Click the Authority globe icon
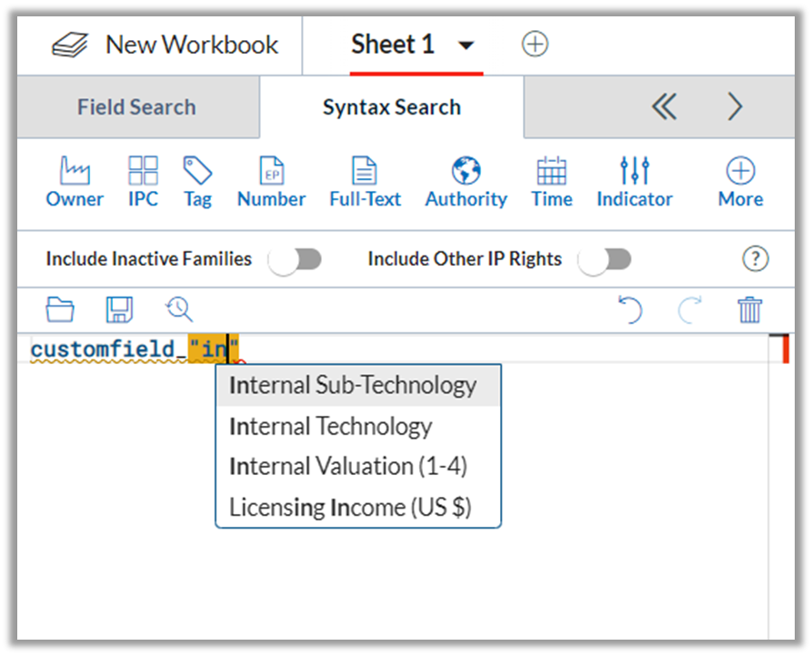Image resolution: width=812 pixels, height=656 pixels. [466, 170]
